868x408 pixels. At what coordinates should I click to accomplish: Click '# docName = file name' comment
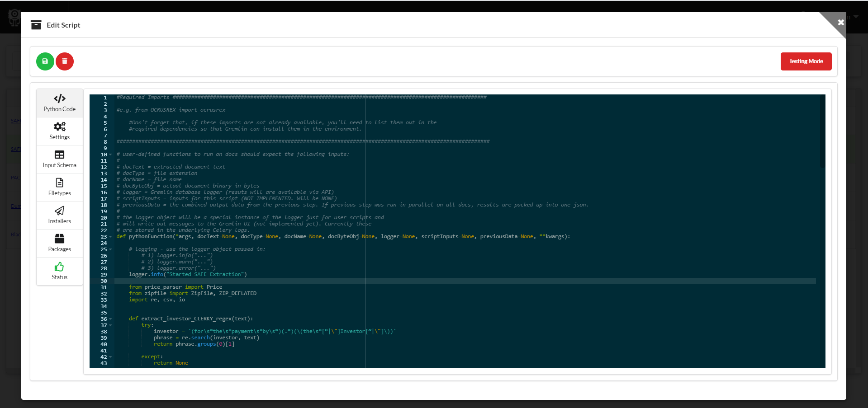point(149,180)
